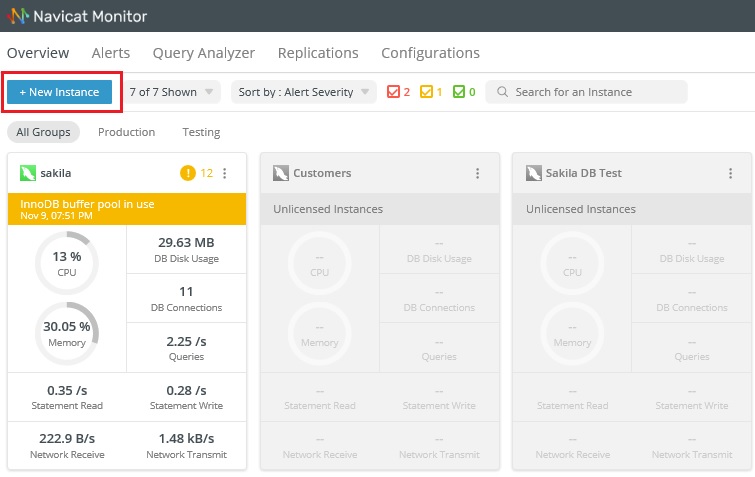The width and height of the screenshot is (755, 477).
Task: Click the 222.9 B/s Network Receive metric
Action: pos(67,446)
